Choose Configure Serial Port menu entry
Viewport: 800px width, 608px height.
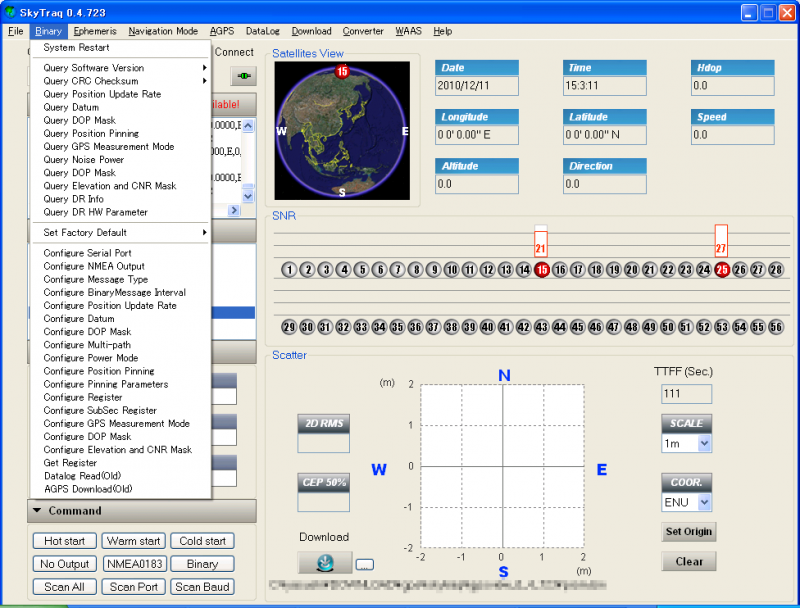pyautogui.click(x=88, y=253)
